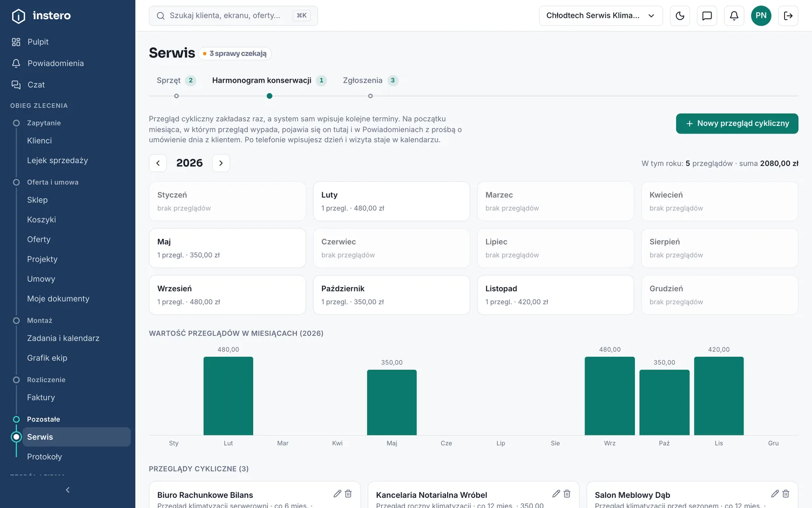Edit Kancelaria Notarialna Wróbel review

(556, 494)
